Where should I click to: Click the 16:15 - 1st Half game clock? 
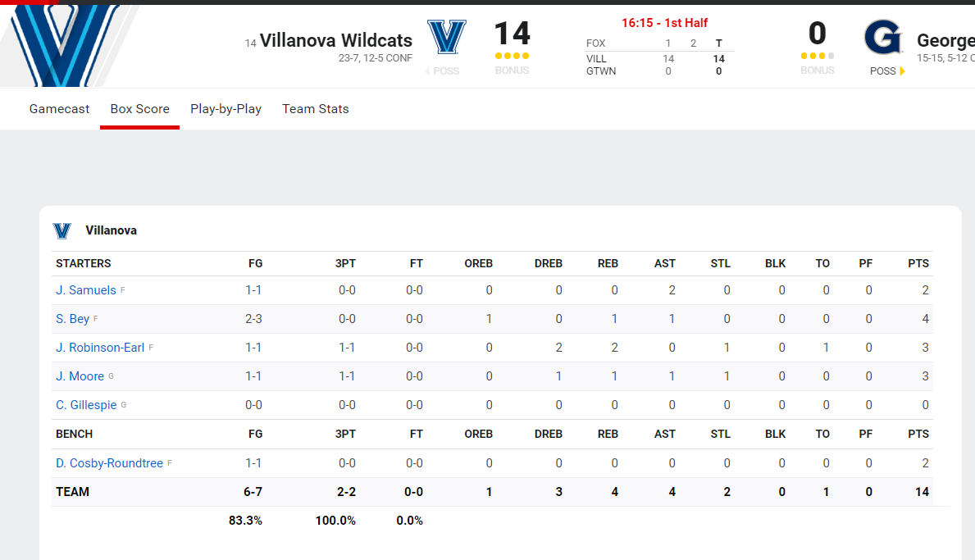664,23
